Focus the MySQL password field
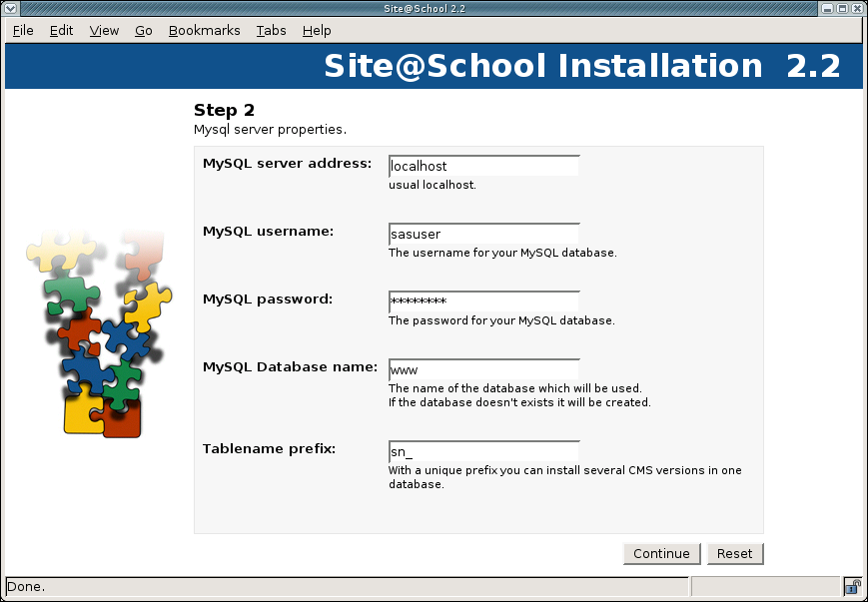Image resolution: width=868 pixels, height=602 pixels. [483, 301]
